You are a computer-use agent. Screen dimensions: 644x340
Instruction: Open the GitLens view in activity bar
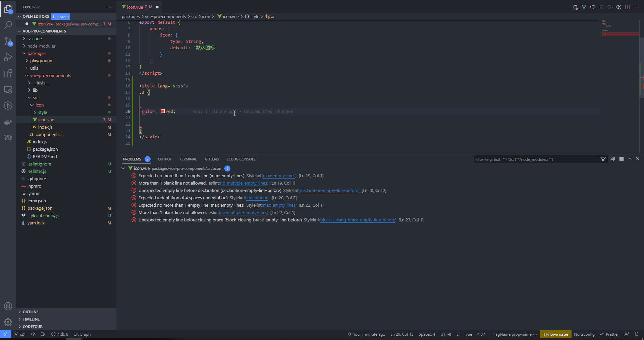coord(8,106)
